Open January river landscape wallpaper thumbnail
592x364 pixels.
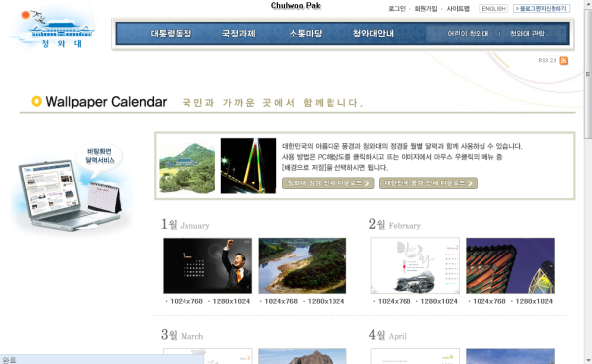click(302, 265)
